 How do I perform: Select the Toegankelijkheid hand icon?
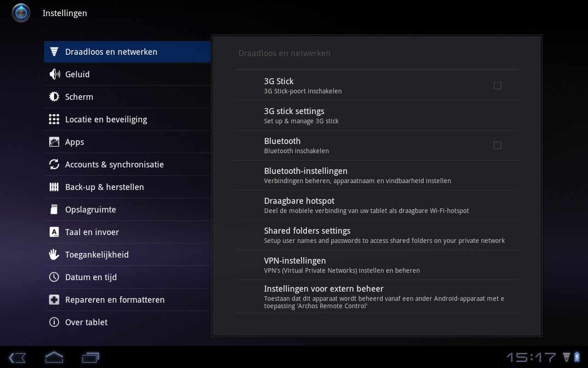tap(54, 254)
